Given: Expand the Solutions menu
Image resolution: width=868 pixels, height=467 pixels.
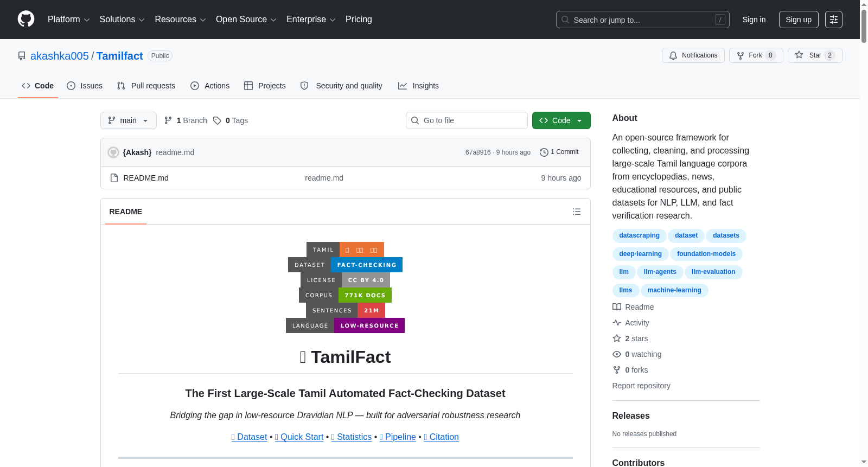Looking at the screenshot, I should tap(122, 20).
